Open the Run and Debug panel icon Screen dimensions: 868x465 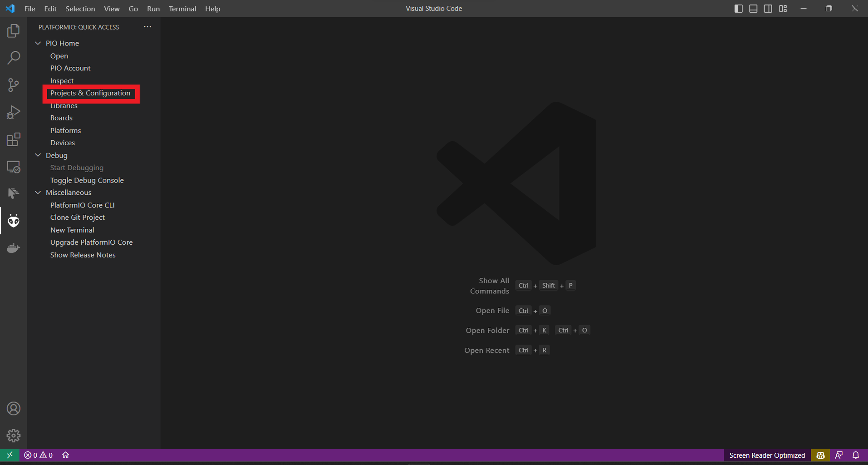pyautogui.click(x=13, y=112)
